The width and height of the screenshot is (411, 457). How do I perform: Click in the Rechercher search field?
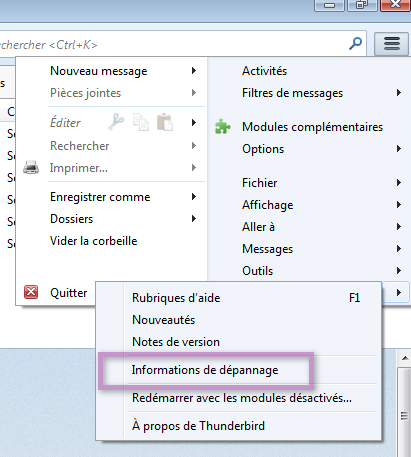(x=173, y=44)
